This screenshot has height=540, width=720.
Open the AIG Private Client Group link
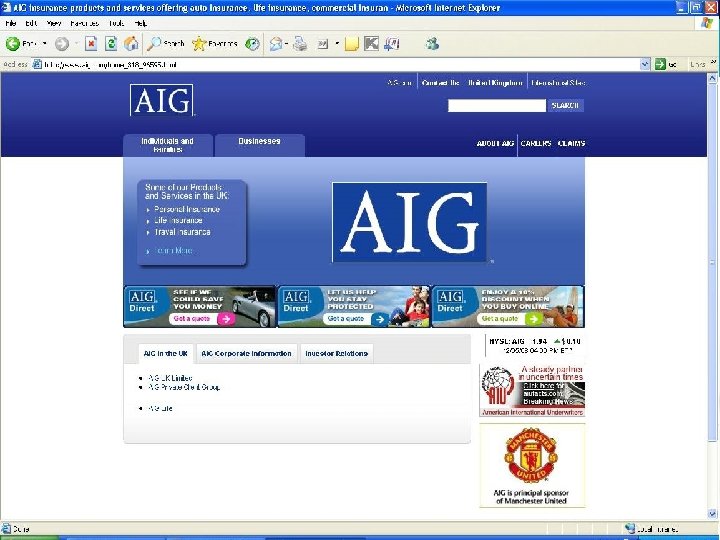tap(184, 387)
